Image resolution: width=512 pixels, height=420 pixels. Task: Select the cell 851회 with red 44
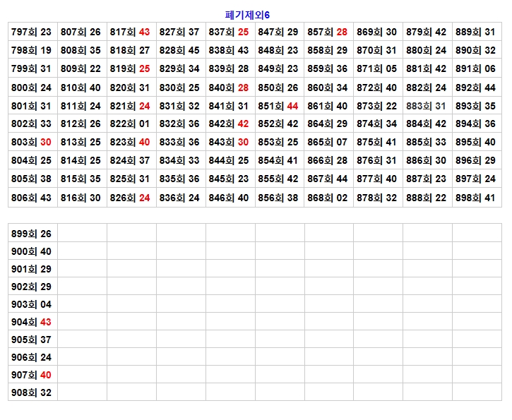(280, 106)
